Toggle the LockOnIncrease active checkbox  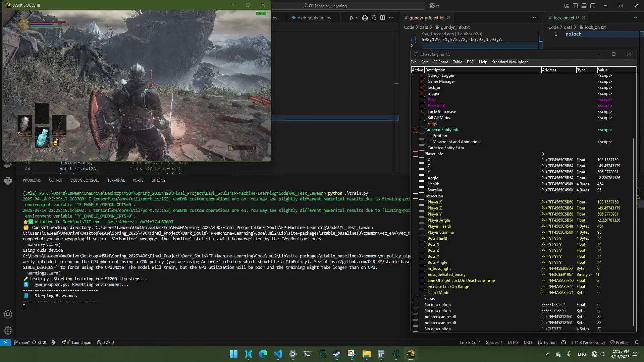pyautogui.click(x=422, y=112)
